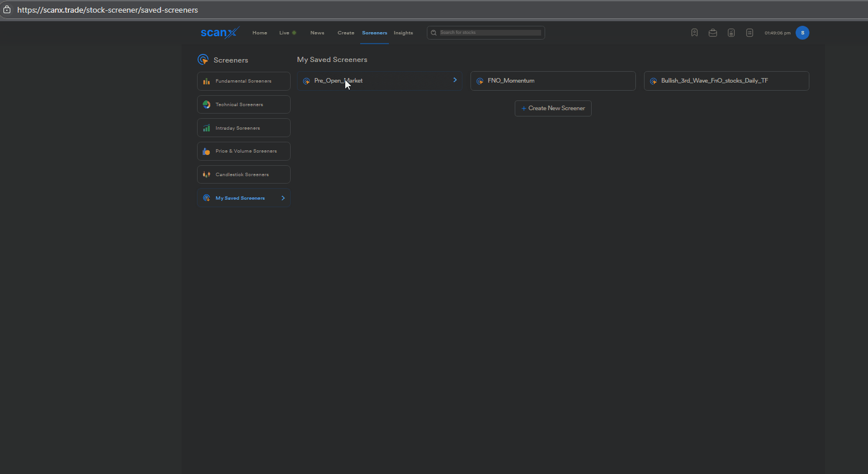Click the green Live indicator dot

(x=294, y=33)
